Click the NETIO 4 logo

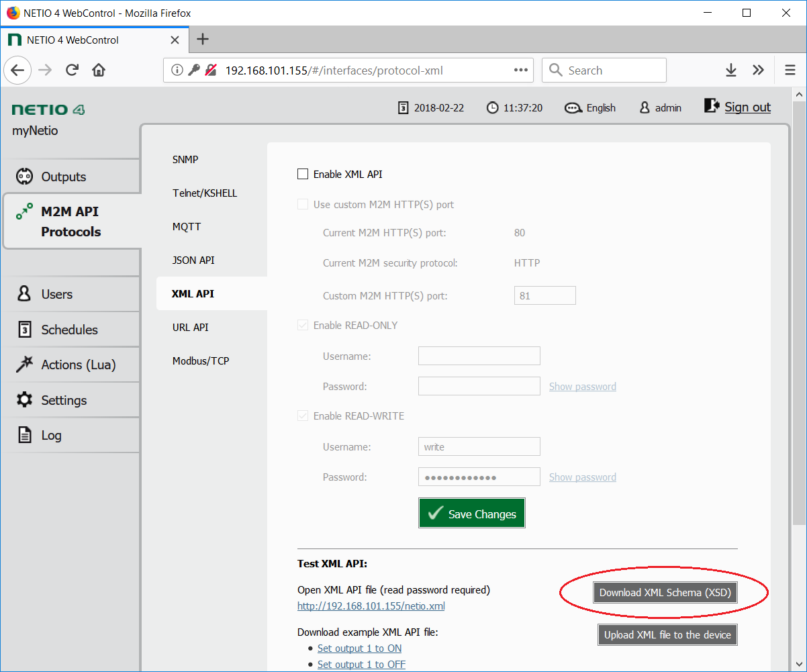click(48, 109)
